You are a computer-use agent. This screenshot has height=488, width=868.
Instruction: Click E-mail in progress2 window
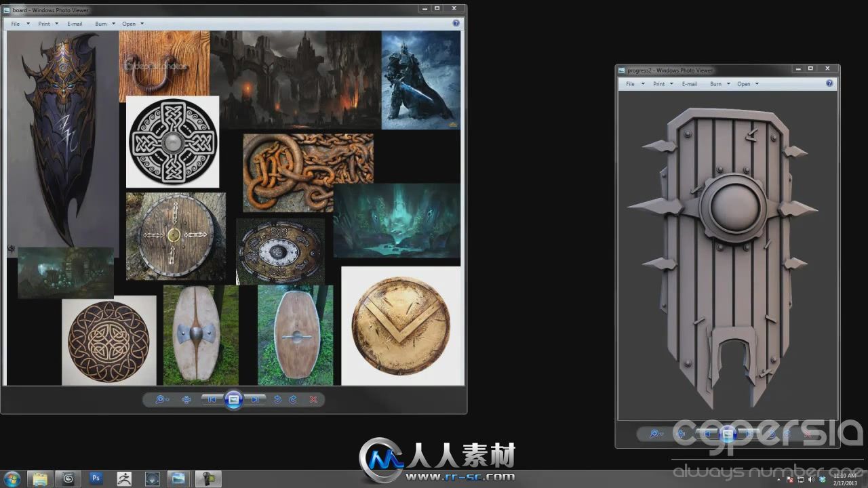690,84
